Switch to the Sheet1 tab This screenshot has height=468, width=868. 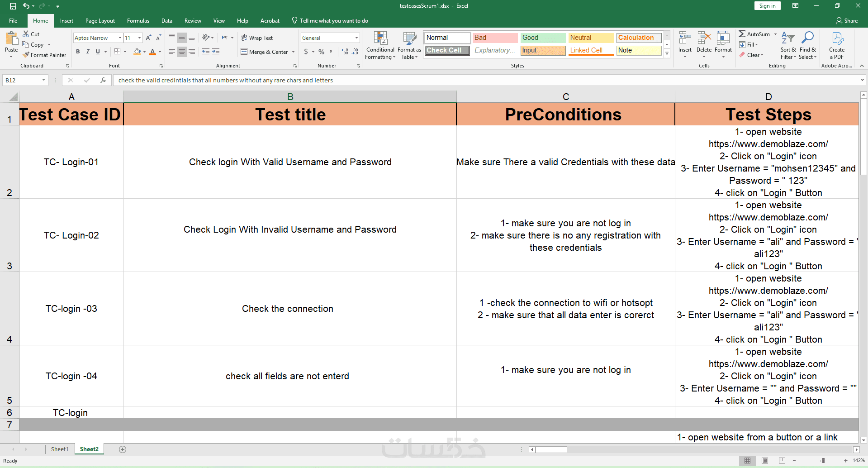60,449
